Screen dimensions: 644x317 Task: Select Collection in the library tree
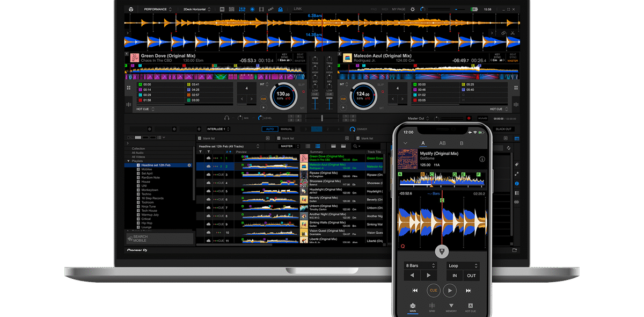pyautogui.click(x=138, y=148)
